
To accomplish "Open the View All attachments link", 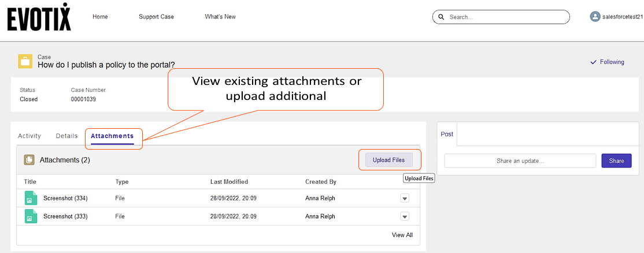I will coord(402,235).
